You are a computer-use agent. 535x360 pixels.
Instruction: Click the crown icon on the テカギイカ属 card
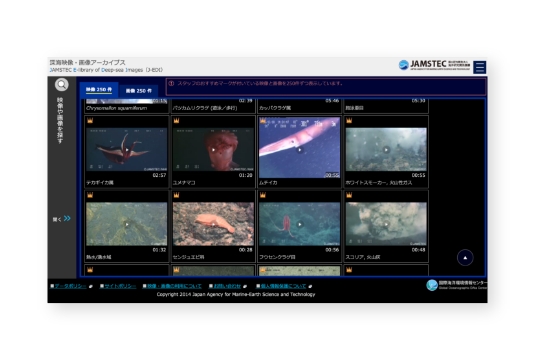(90, 120)
